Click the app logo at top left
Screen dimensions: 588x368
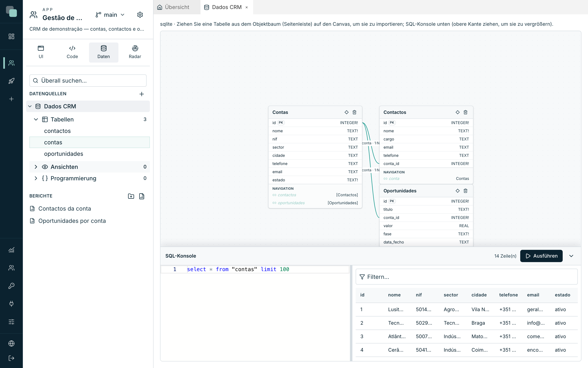click(x=11, y=11)
